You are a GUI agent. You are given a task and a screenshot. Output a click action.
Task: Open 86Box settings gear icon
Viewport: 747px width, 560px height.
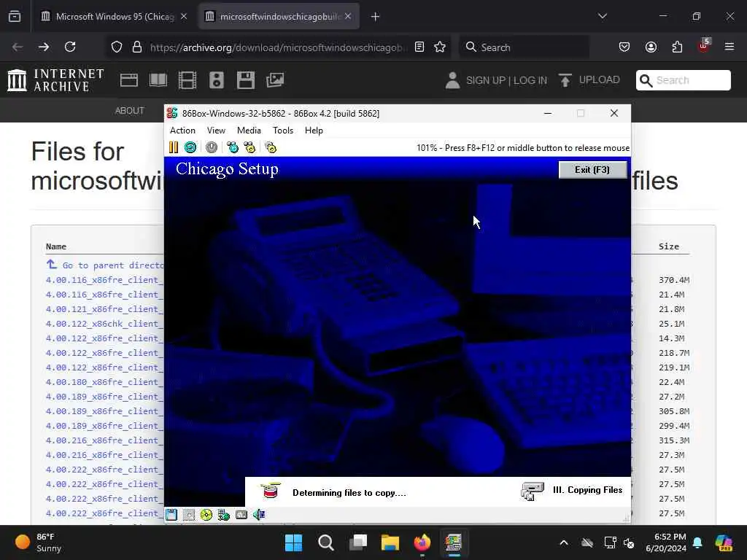271,147
